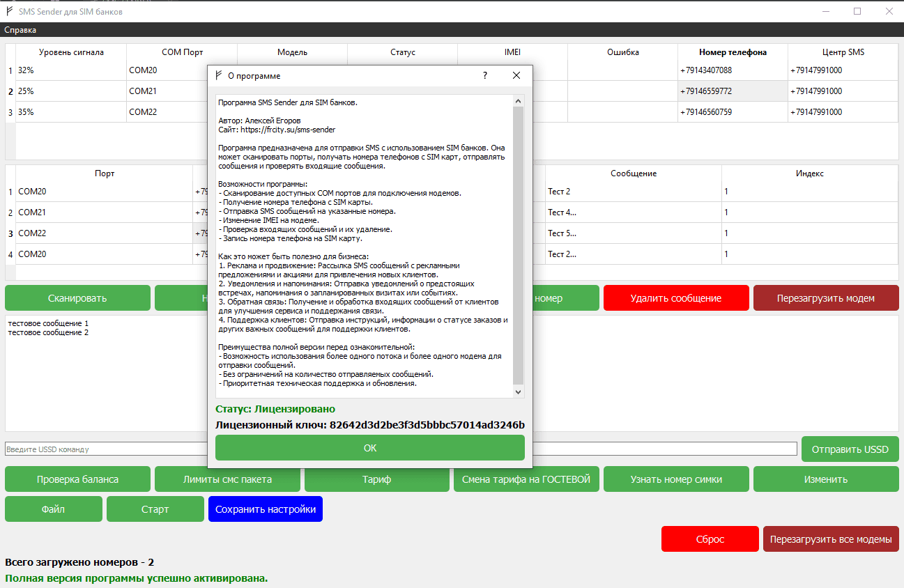904x588 pixels.
Task: Minimize the SMS Sender main window
Action: pyautogui.click(x=825, y=11)
